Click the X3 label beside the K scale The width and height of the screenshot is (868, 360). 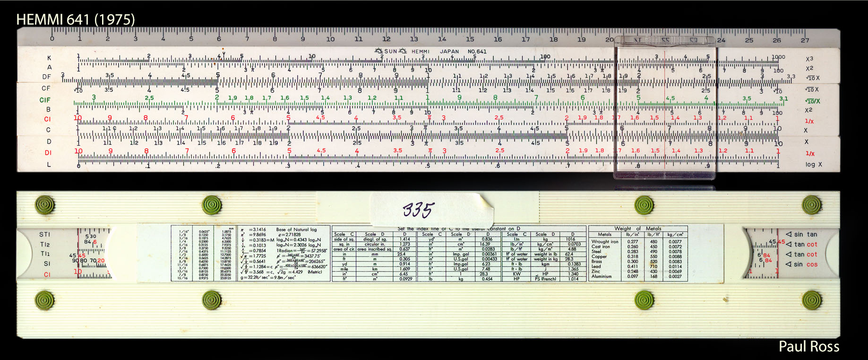[809, 59]
